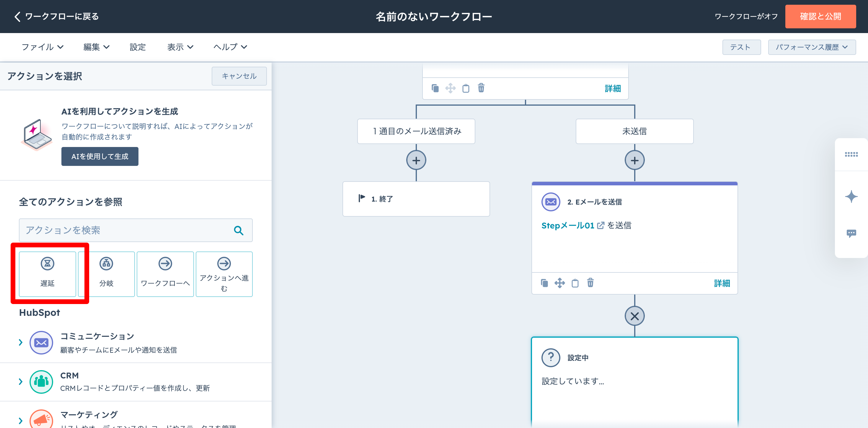
Task: Copy the Eメールを送信 action card
Action: [x=544, y=283]
